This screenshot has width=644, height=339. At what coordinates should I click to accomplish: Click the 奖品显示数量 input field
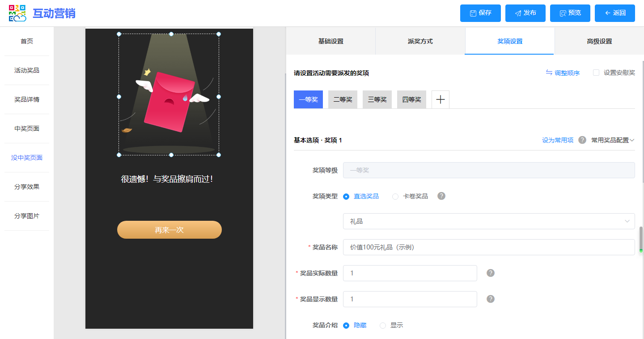click(x=410, y=299)
